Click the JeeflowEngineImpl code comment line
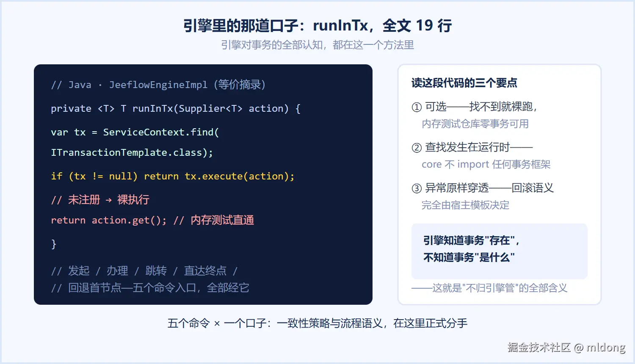The width and height of the screenshot is (635, 364). tap(158, 85)
